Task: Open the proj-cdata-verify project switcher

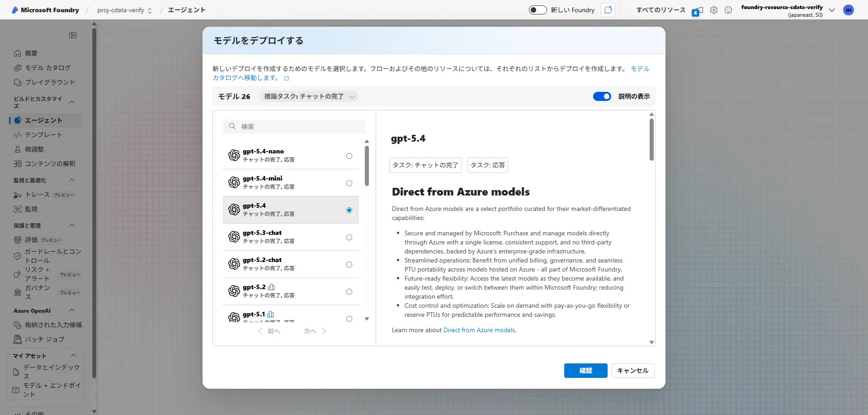Action: 124,10
